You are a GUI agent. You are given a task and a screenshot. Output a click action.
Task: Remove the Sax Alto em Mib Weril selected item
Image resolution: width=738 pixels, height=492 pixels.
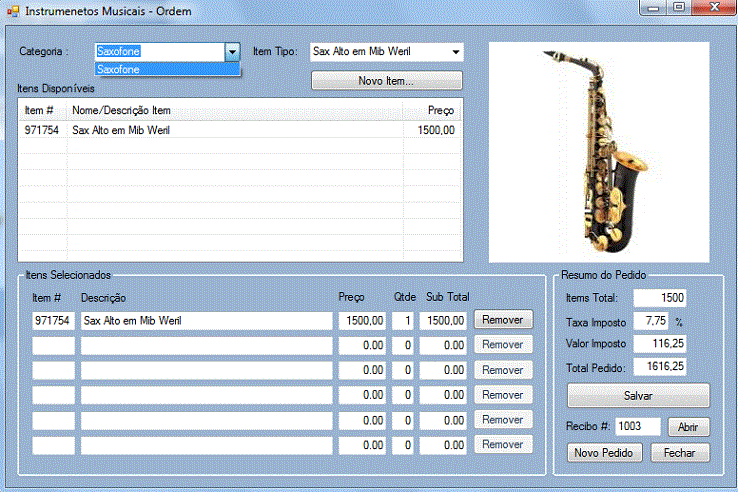point(503,320)
